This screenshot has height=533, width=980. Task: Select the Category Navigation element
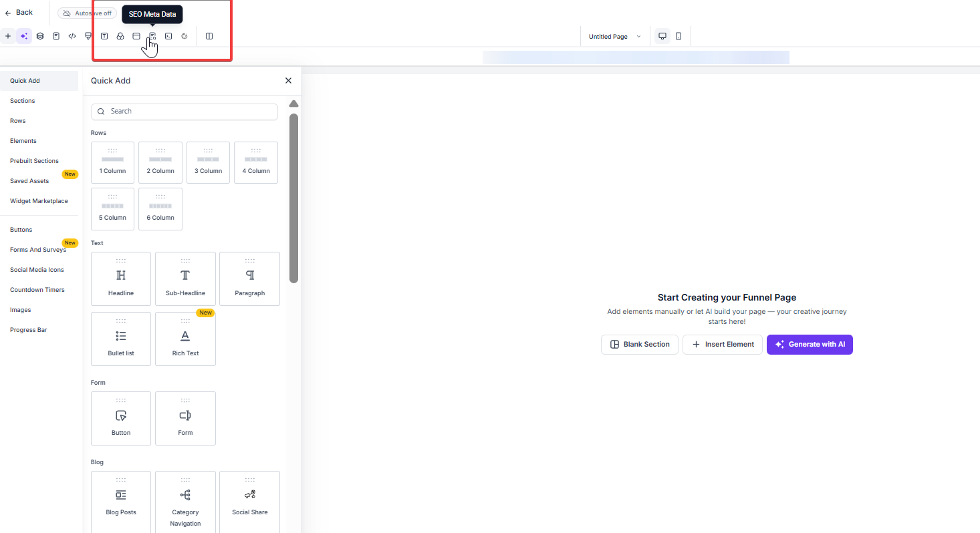click(185, 501)
